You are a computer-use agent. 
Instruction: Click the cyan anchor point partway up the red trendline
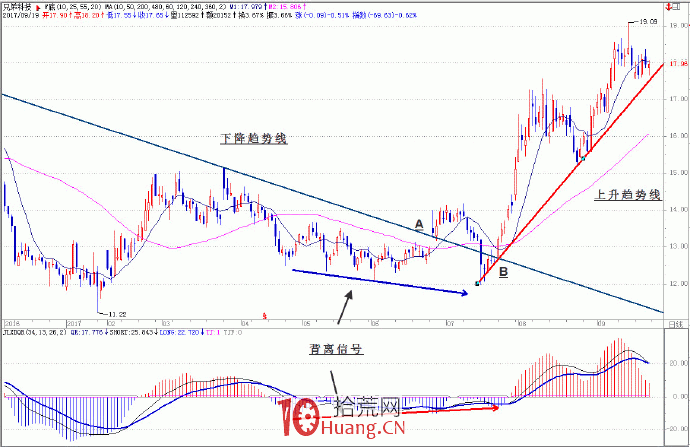583,158
